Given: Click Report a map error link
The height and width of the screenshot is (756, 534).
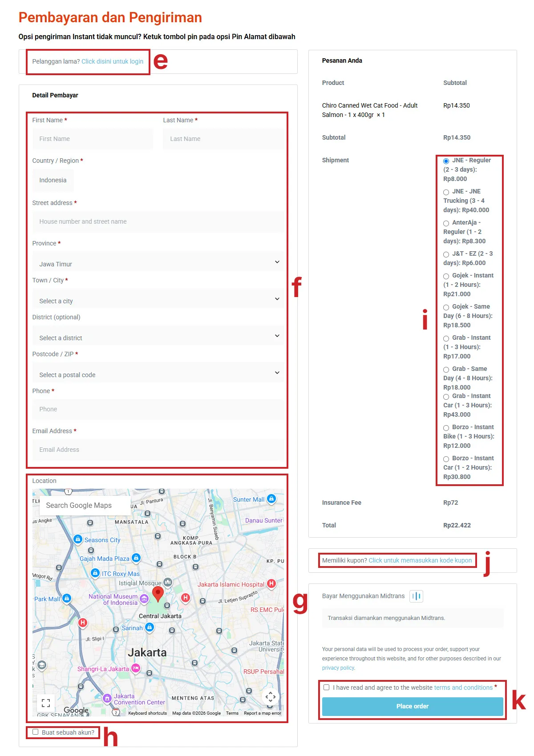Looking at the screenshot, I should (263, 713).
